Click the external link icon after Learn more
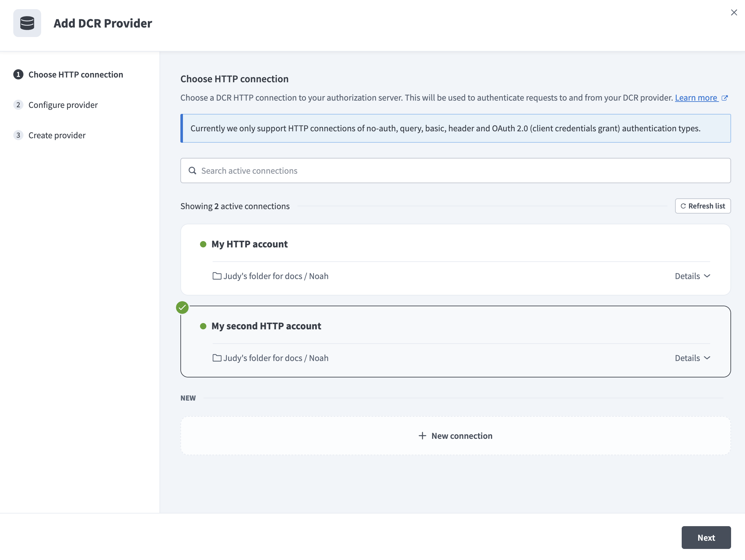This screenshot has width=745, height=560. point(724,98)
